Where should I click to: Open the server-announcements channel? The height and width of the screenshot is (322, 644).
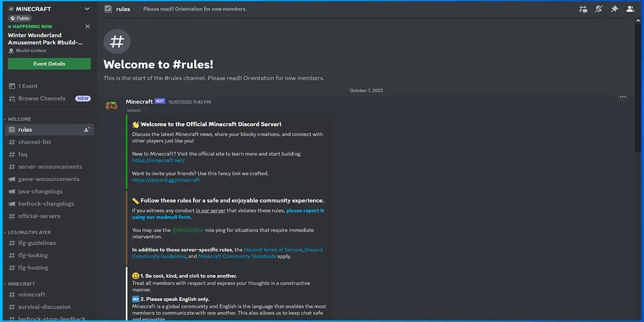pos(49,167)
